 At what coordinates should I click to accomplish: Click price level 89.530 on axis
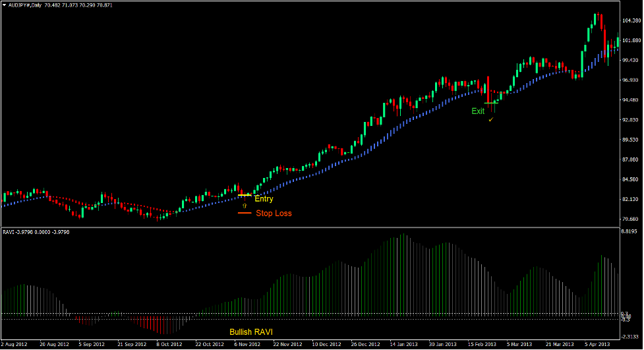point(631,140)
